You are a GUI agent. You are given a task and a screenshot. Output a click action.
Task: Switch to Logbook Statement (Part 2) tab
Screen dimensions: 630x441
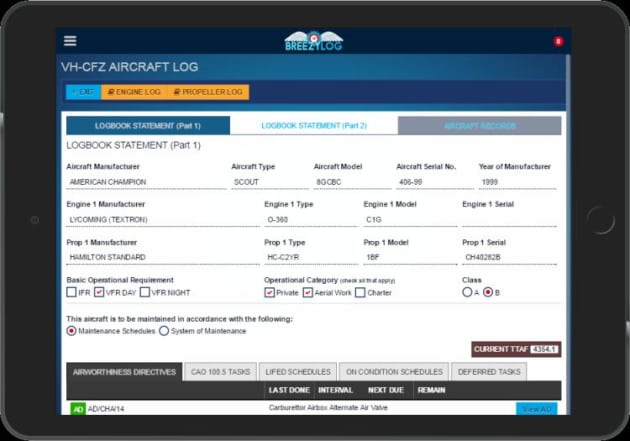pos(314,126)
